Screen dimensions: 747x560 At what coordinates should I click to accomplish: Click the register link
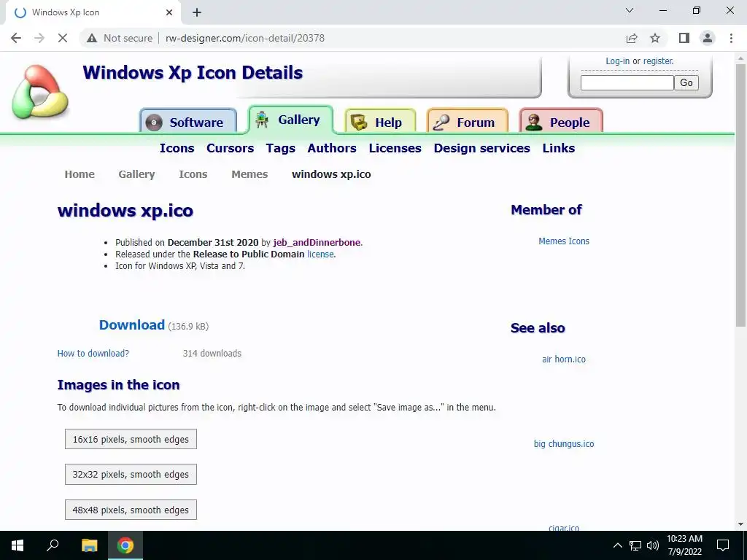pyautogui.click(x=659, y=61)
